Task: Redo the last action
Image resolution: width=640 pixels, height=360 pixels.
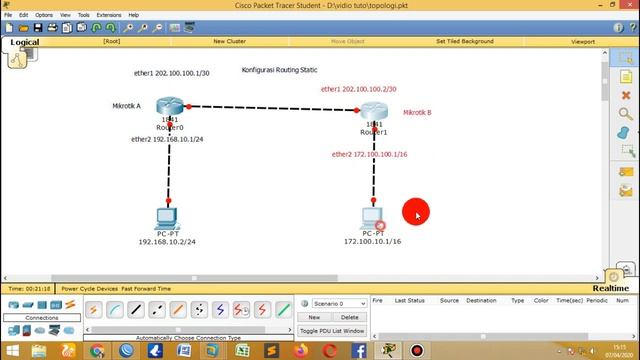Action: [111, 28]
